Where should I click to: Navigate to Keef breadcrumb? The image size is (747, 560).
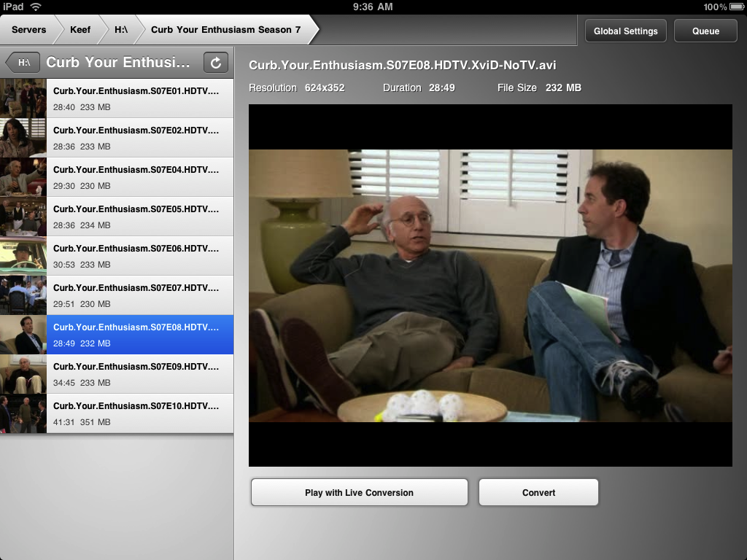coord(80,30)
